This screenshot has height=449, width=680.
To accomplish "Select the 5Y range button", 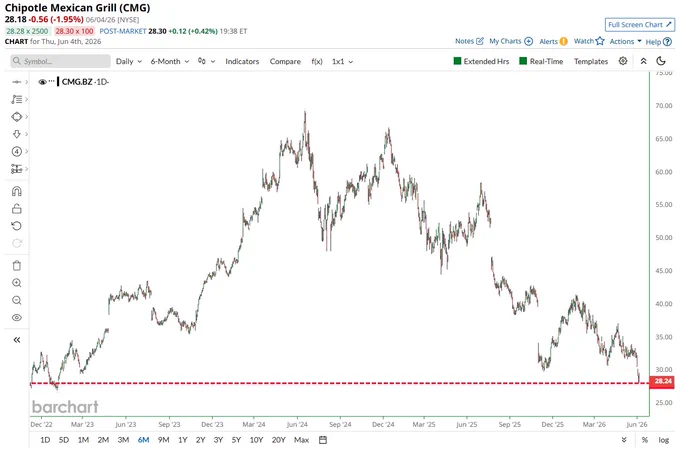I will click(236, 440).
